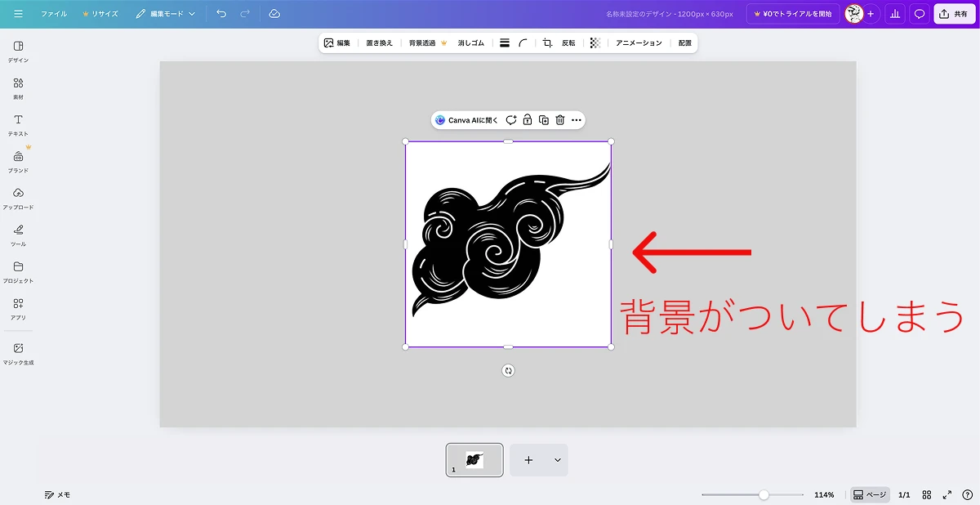Open the アニメーション tab

click(639, 43)
